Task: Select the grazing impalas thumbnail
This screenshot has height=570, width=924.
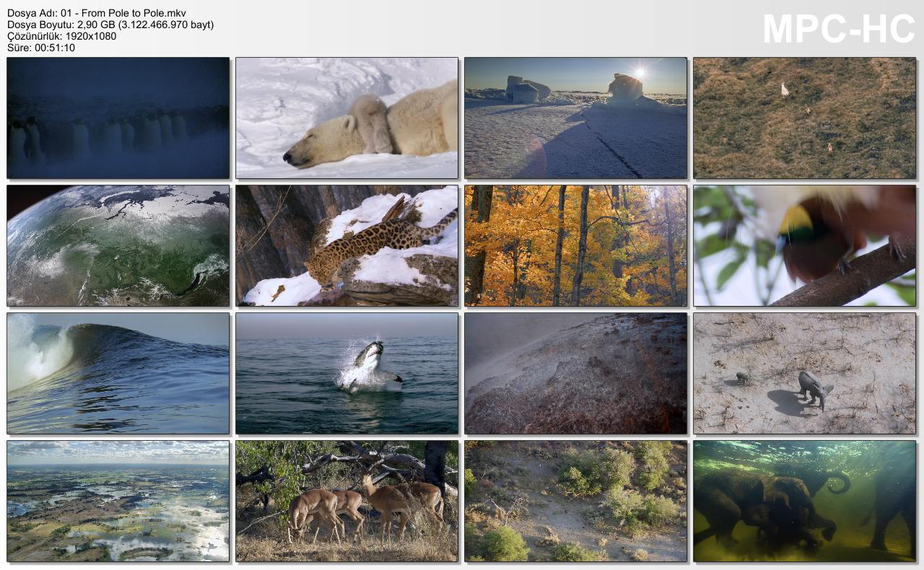Action: click(346, 501)
